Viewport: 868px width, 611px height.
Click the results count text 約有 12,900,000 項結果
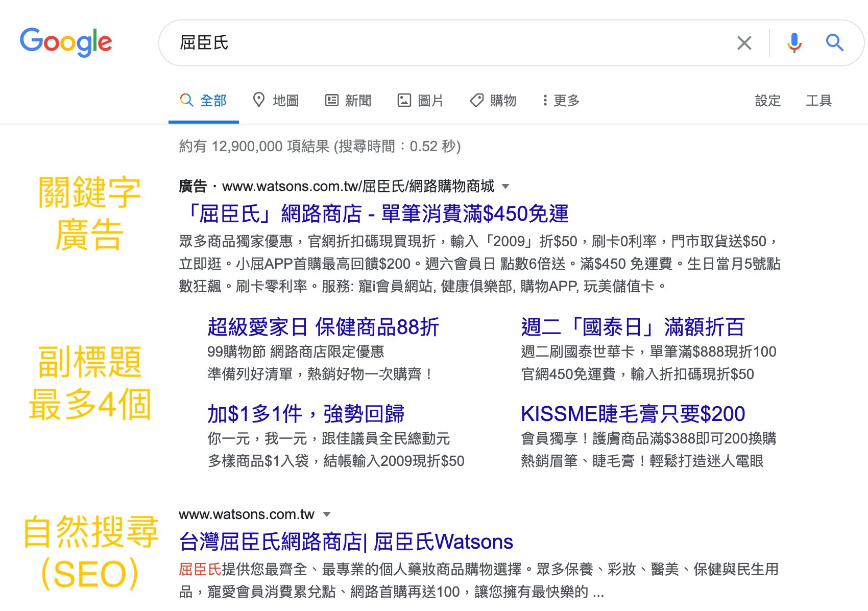[254, 147]
